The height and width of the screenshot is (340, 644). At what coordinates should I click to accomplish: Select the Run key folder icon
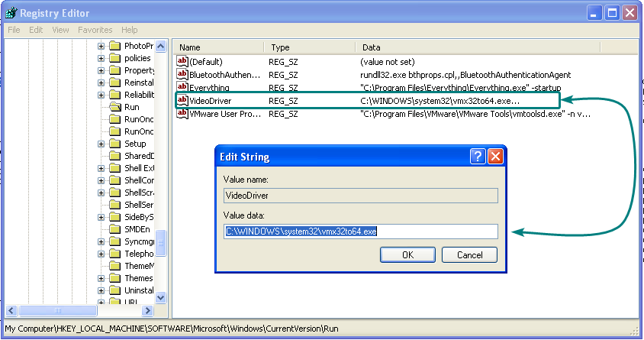115,107
